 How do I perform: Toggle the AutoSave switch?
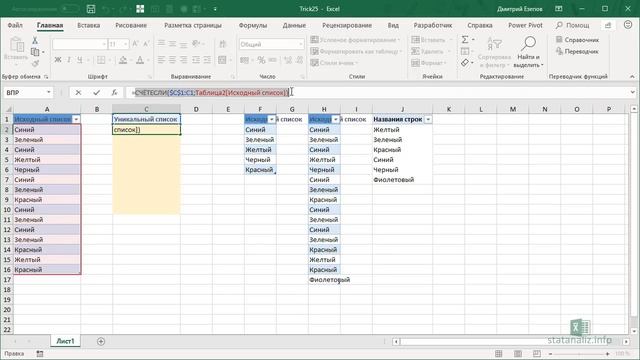click(x=70, y=9)
